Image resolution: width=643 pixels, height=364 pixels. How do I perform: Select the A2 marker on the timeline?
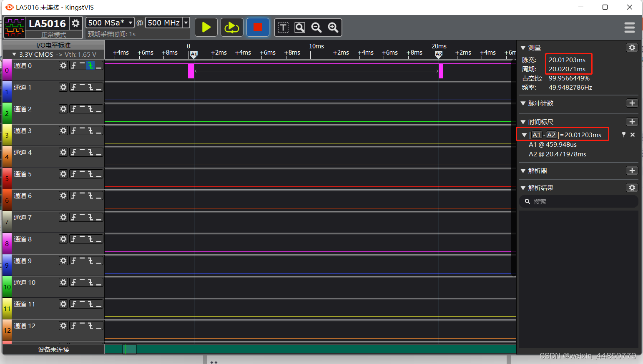[x=439, y=54]
